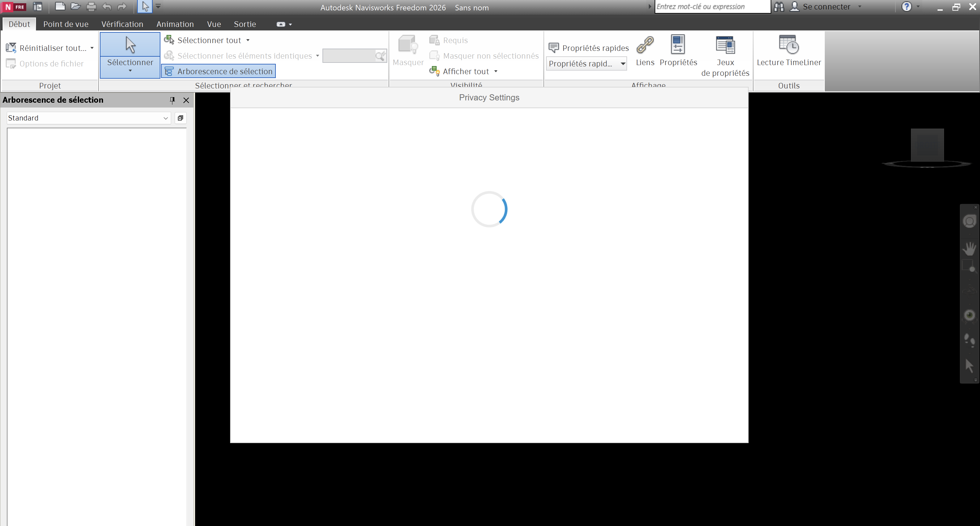Expand Sélectionner les éléments identiques arrow

317,56
